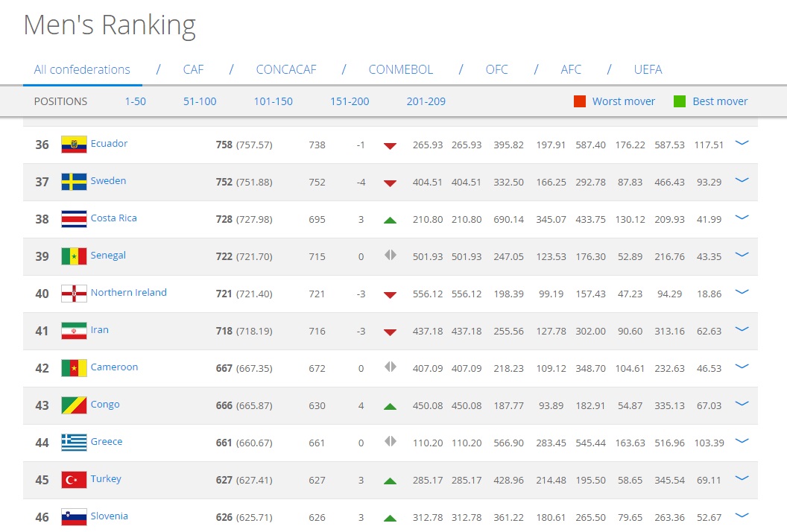787x532 pixels.
Task: Jump to positions 51-100
Action: click(x=200, y=101)
